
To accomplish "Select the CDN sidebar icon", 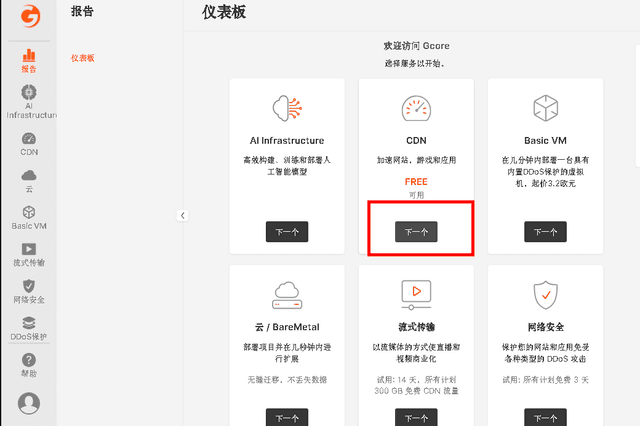I will point(29,144).
